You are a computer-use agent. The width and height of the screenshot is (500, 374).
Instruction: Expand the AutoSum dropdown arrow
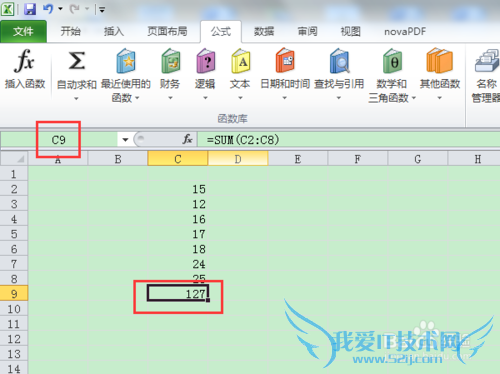[x=76, y=98]
